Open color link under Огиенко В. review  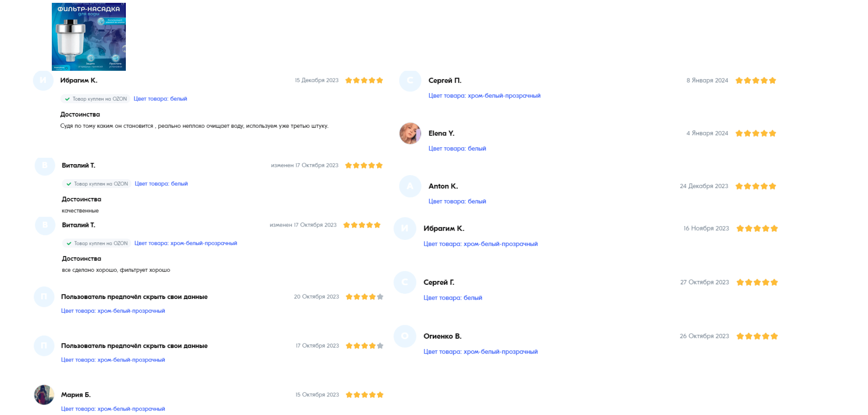[481, 352]
